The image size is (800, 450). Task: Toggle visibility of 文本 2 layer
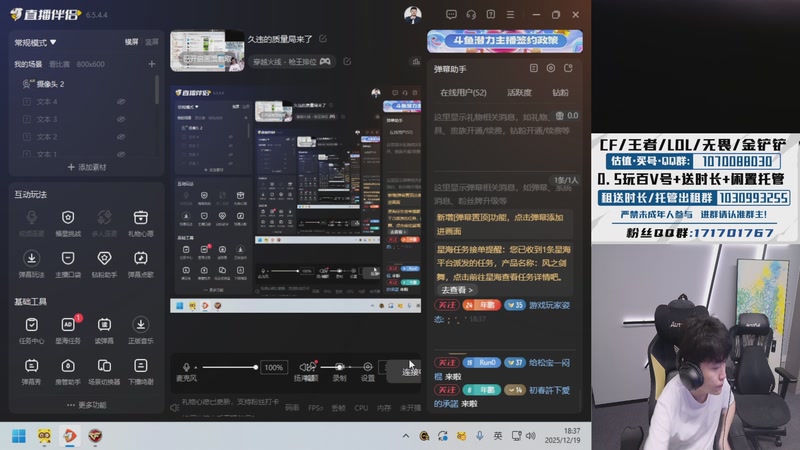(121, 137)
